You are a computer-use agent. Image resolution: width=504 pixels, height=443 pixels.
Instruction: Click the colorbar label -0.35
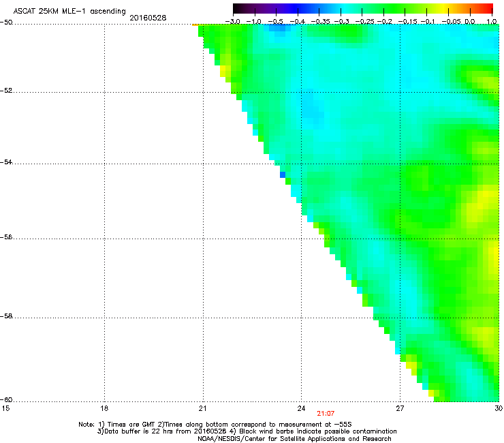[x=321, y=22]
